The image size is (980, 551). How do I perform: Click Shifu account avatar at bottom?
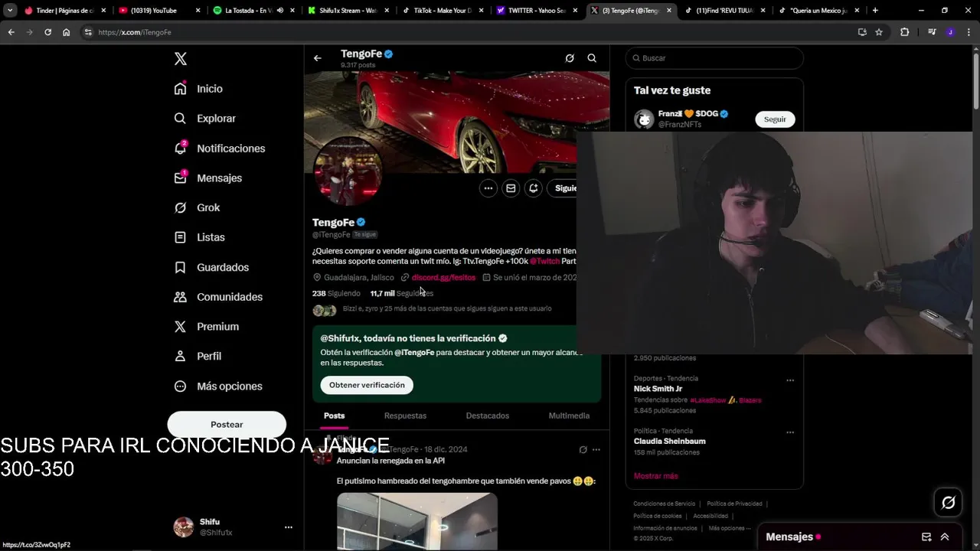184,527
